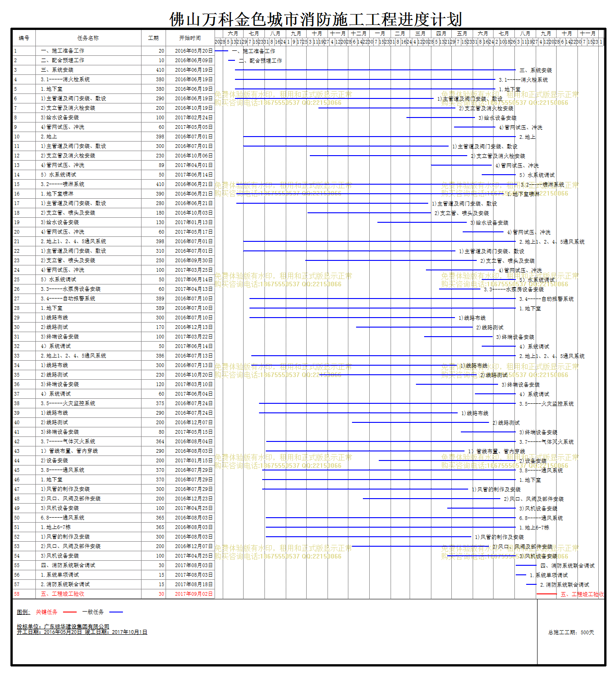Select the Gantt chart label 1.地上6-7栋
The image size is (616, 676).
click(534, 528)
